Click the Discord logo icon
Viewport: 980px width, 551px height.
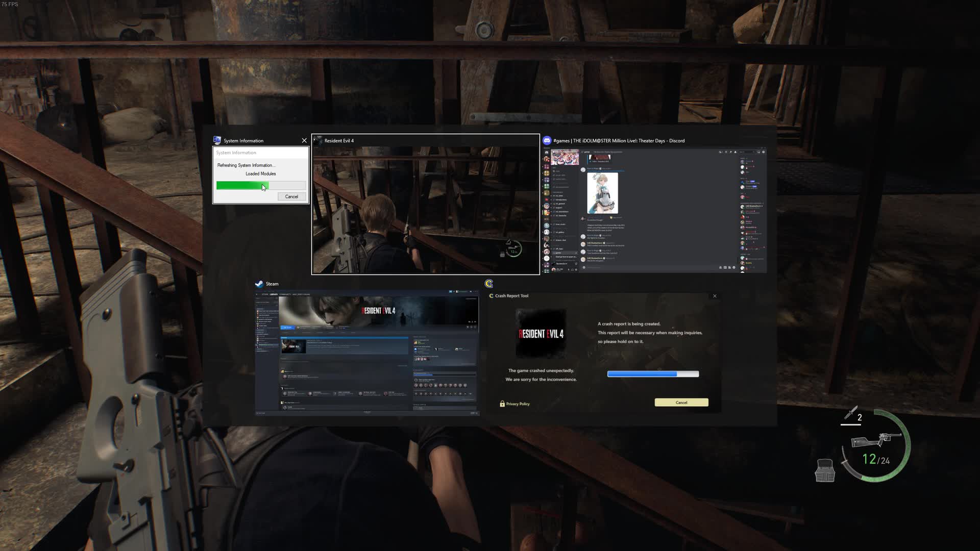[x=547, y=140]
